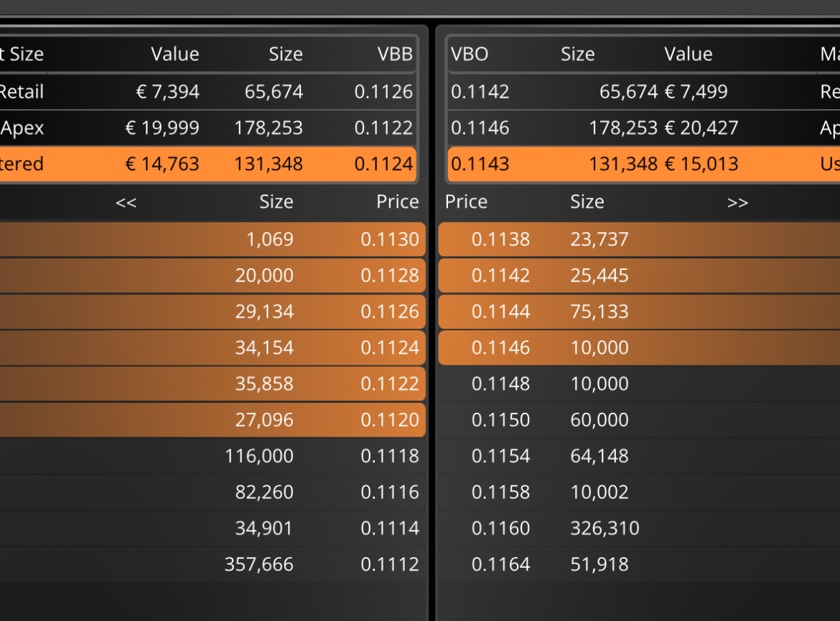Choose bid level 116,000 at 0.1118
The width and height of the screenshot is (840, 621).
click(213, 456)
